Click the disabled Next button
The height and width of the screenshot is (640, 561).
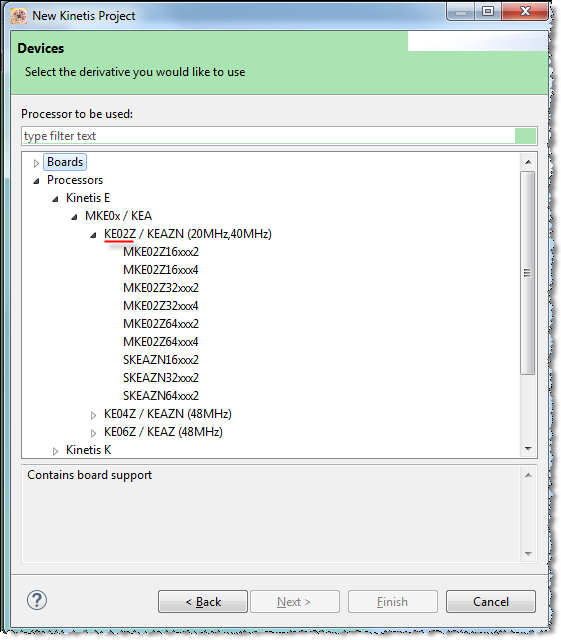[x=295, y=601]
